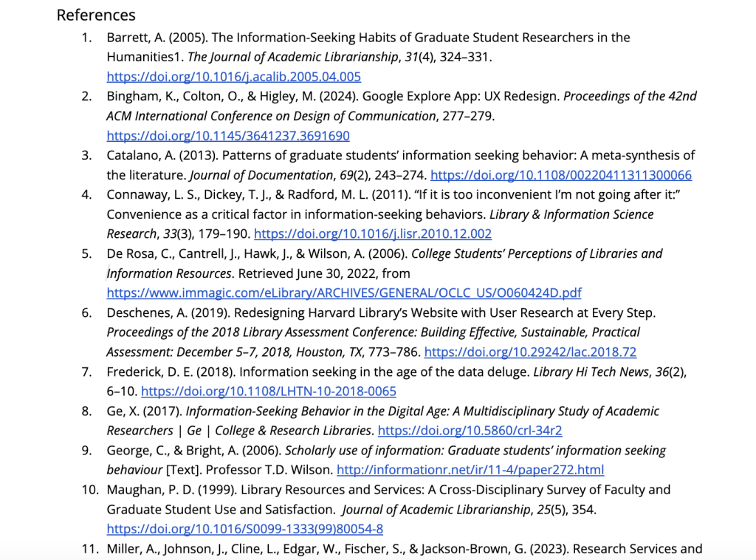Click 'Proceedings of the 2018 Library Assessment Conference' text

261,332
